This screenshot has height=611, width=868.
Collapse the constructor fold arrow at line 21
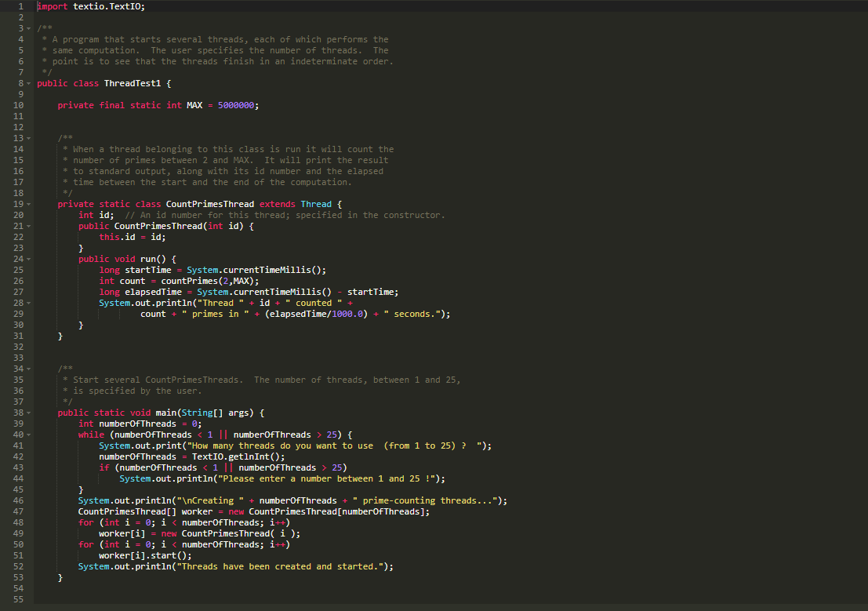tap(28, 226)
